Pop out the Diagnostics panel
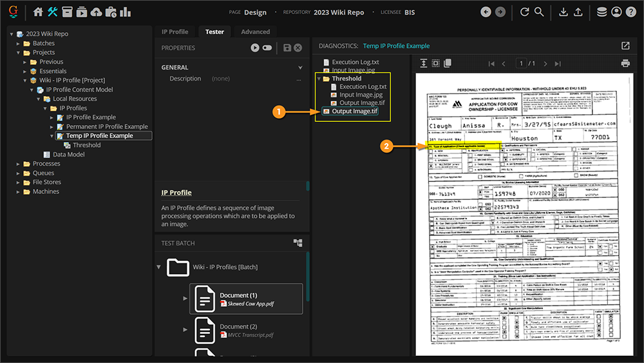The width and height of the screenshot is (644, 363). pos(625,46)
